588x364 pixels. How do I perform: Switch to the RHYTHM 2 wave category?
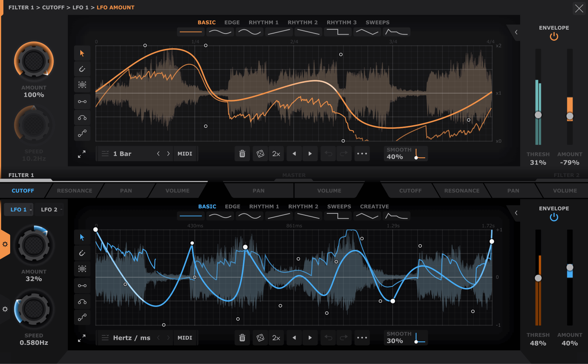(x=303, y=22)
